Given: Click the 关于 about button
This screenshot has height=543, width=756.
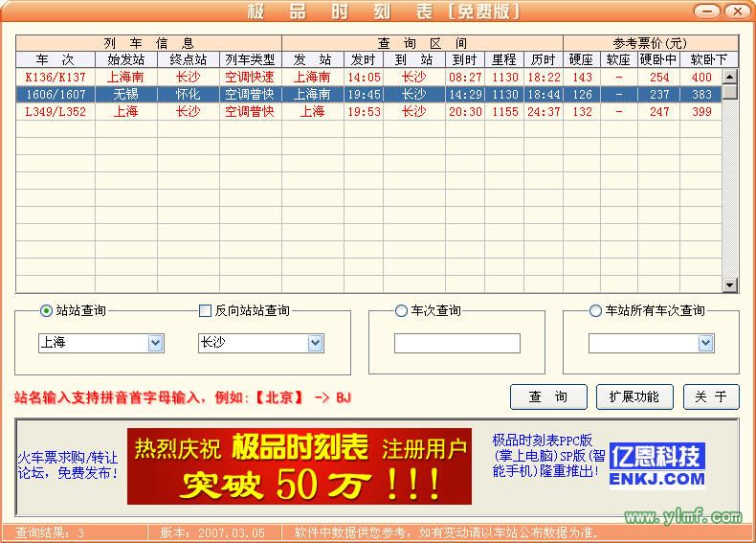Looking at the screenshot, I should click(711, 397).
